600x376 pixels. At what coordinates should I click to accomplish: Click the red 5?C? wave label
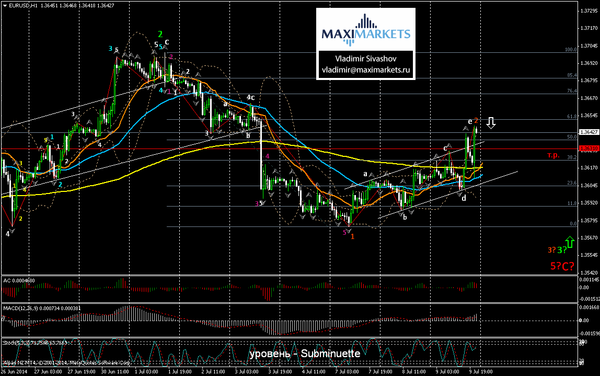[562, 266]
